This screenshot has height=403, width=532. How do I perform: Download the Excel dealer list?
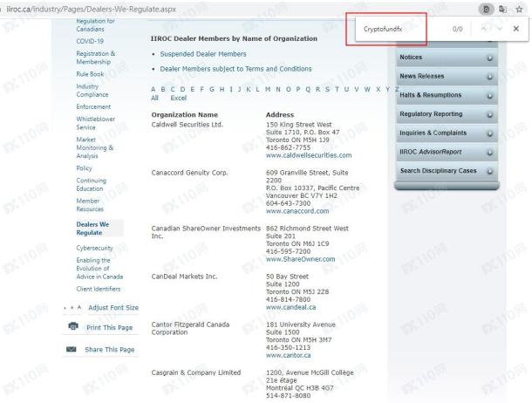[x=179, y=98]
